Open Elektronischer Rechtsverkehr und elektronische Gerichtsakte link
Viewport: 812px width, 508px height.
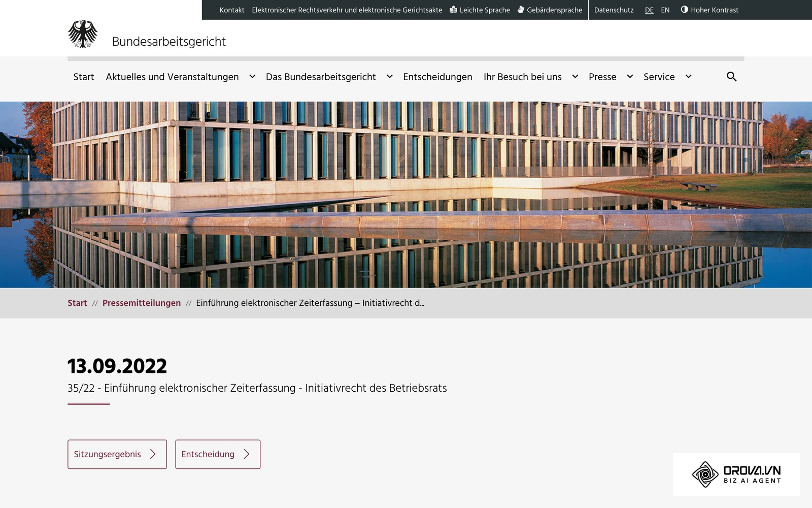pos(347,10)
